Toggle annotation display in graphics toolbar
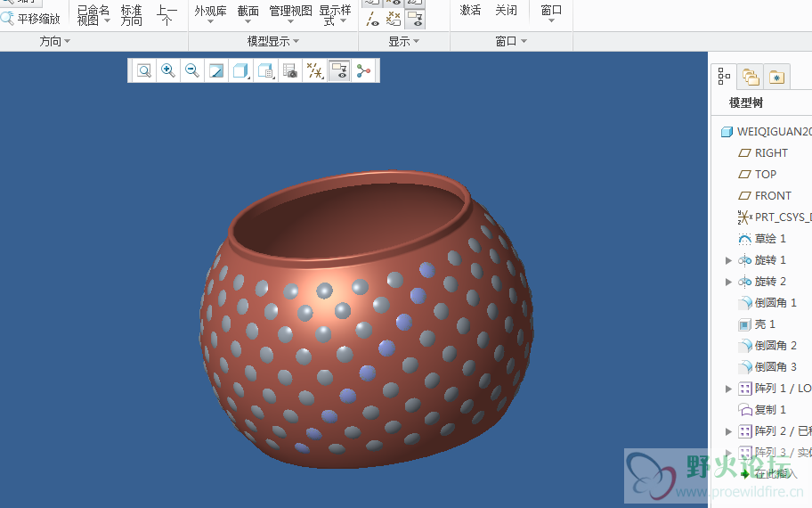The image size is (812, 508). click(x=338, y=71)
